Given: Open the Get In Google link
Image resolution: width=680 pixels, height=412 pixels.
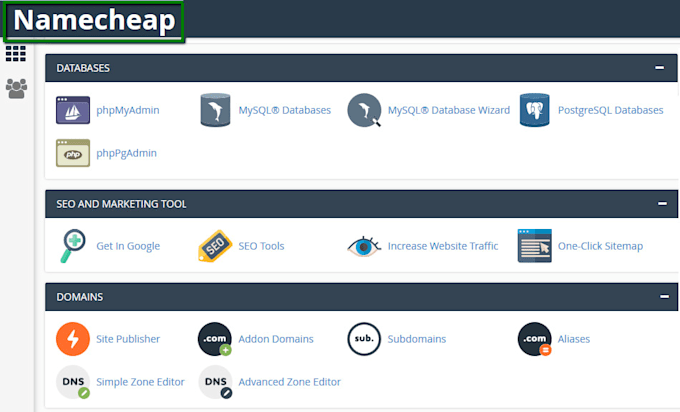Looking at the screenshot, I should coord(128,246).
